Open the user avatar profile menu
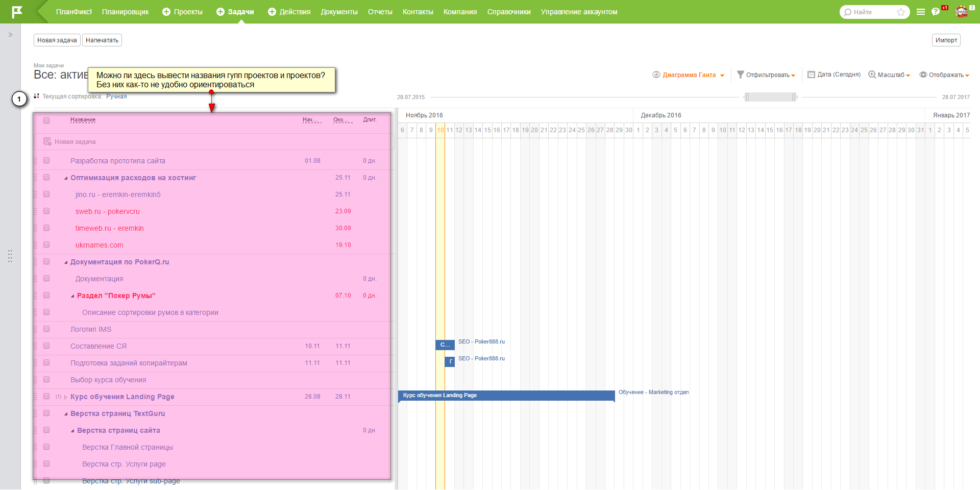 pyautogui.click(x=962, y=12)
